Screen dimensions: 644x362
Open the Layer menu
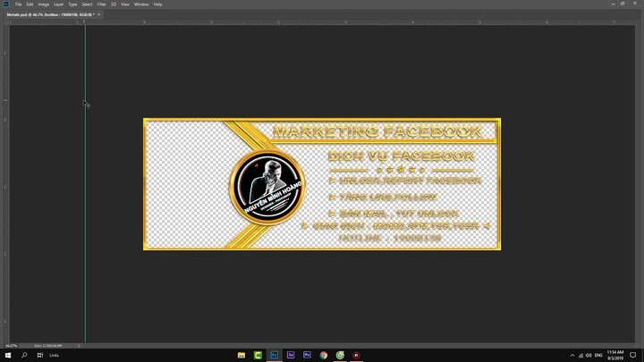tap(58, 4)
